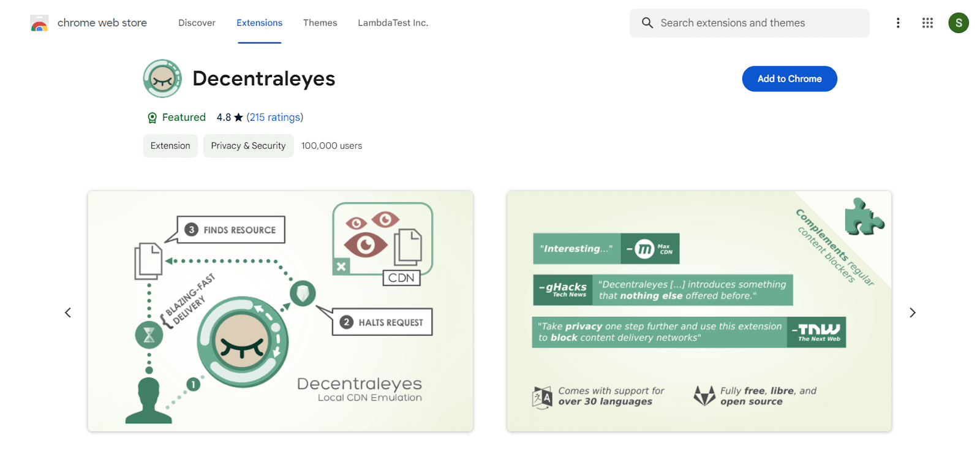
Task: Click the Chrome Web Store logo icon
Action: click(39, 23)
